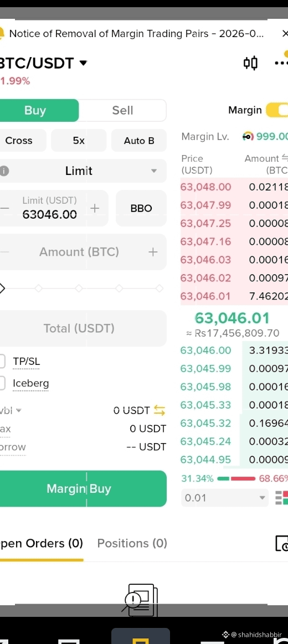Click the plus stepper next to limit price
Viewport: 288px width, 644px height.
pyautogui.click(x=95, y=208)
